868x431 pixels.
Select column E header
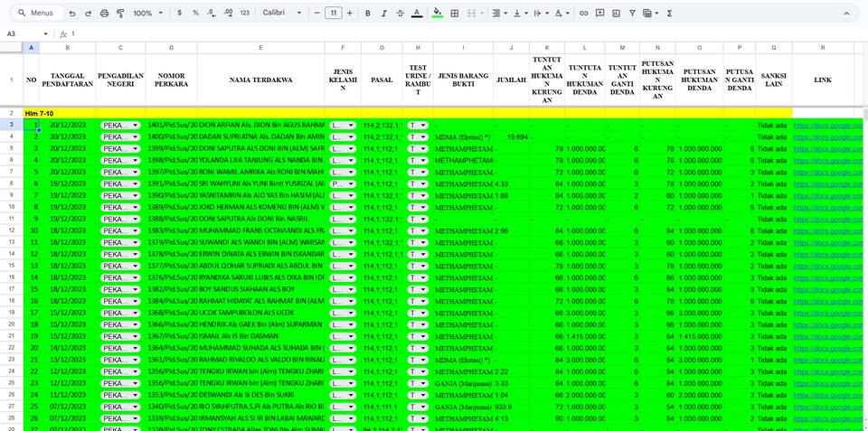click(260, 48)
